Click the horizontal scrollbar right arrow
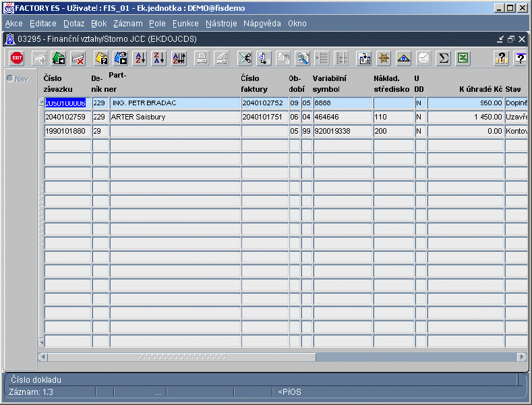This screenshot has width=532, height=405. coord(522,357)
